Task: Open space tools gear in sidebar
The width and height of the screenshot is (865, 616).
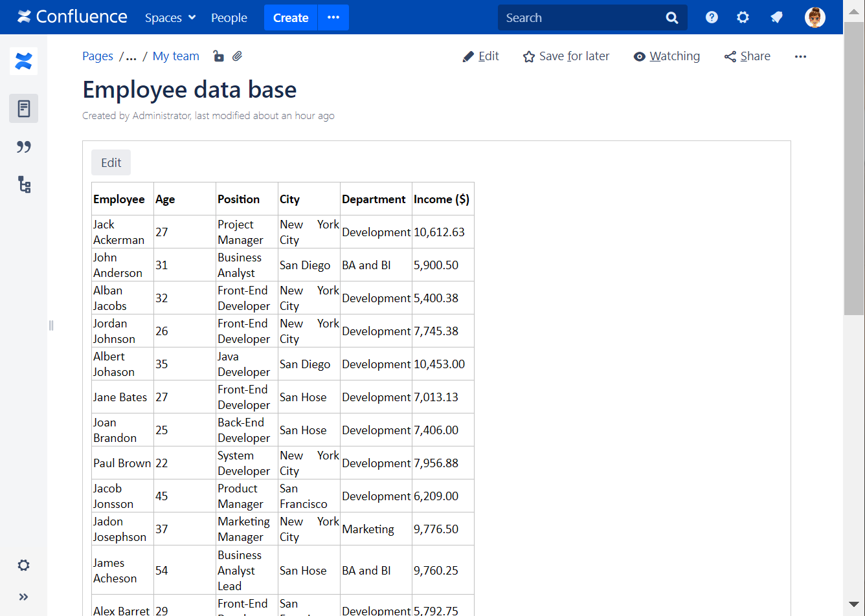Action: [x=24, y=566]
